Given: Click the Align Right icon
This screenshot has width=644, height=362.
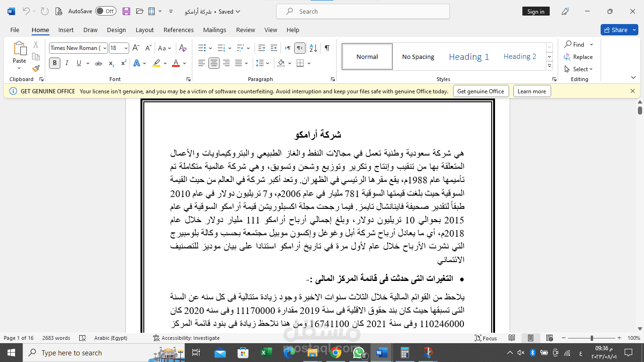Looking at the screenshot, I should [x=226, y=63].
